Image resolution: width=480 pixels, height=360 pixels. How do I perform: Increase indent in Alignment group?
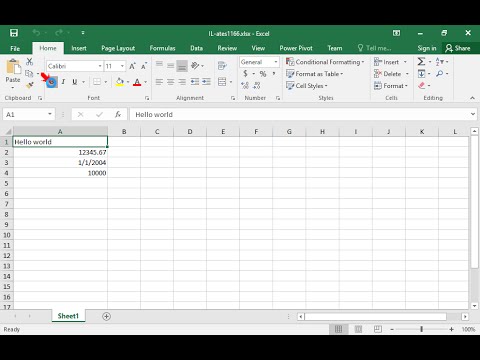(206, 82)
